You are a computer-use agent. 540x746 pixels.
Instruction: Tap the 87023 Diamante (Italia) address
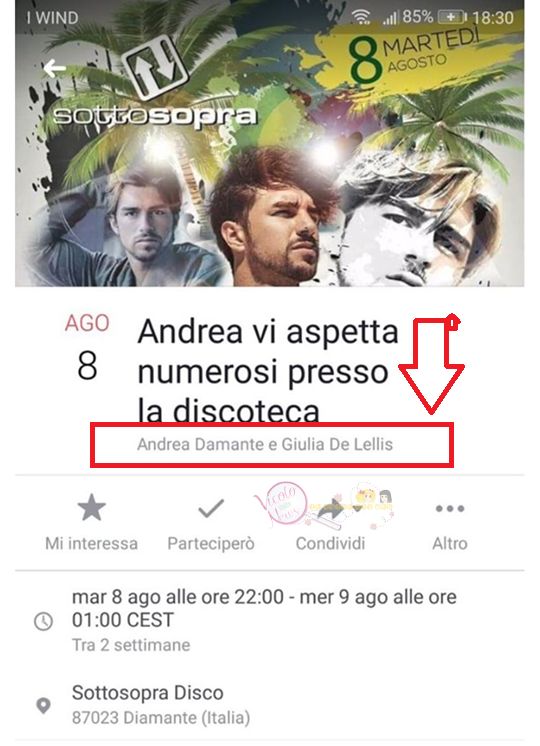pos(161,717)
